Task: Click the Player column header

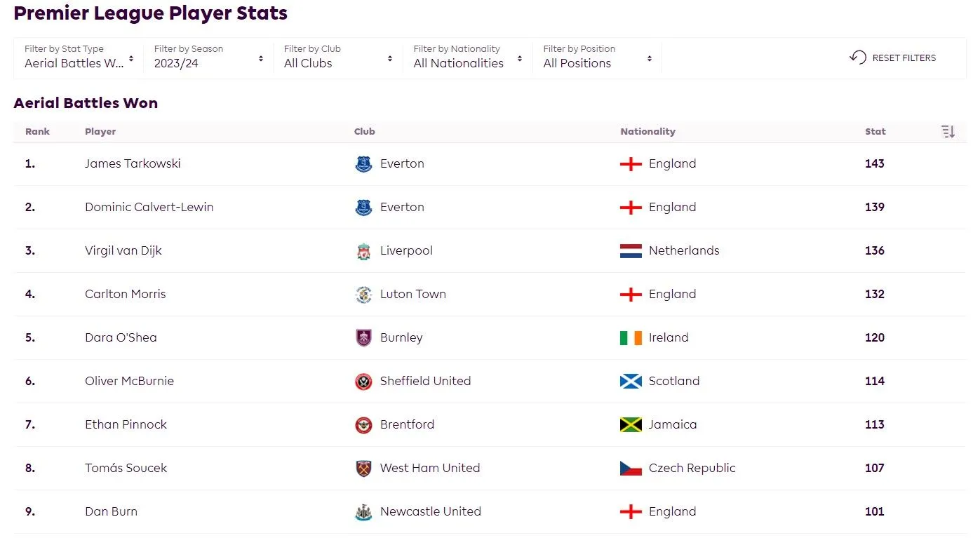Action: 100,131
